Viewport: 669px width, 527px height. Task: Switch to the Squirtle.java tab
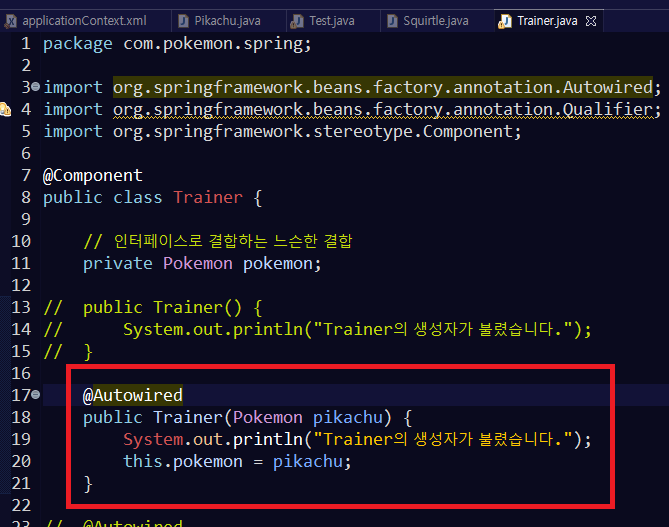(x=436, y=20)
